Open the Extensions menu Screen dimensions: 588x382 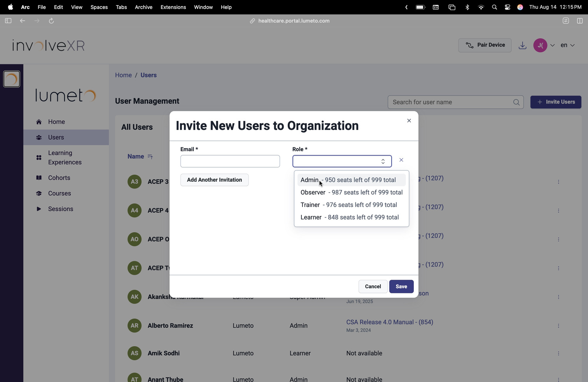[173, 7]
